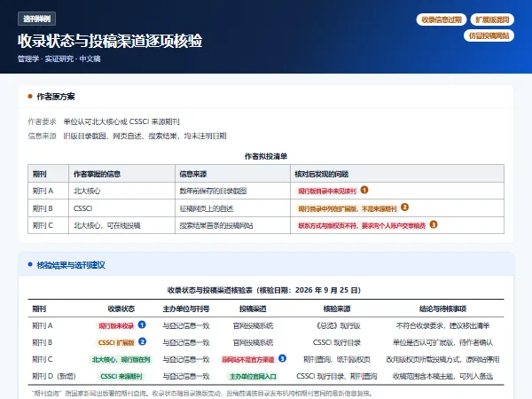The height and width of the screenshot is (399, 532).
Task: Click the cell 北大核心，可在线投稿
Action: coord(107,225)
